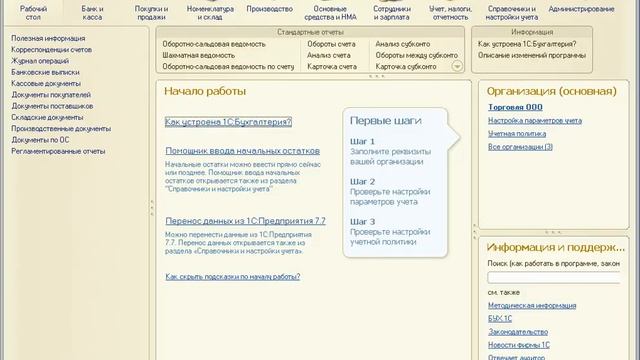This screenshot has height=360, width=640.
Task: Open Обороты счета report
Action: (x=331, y=44)
